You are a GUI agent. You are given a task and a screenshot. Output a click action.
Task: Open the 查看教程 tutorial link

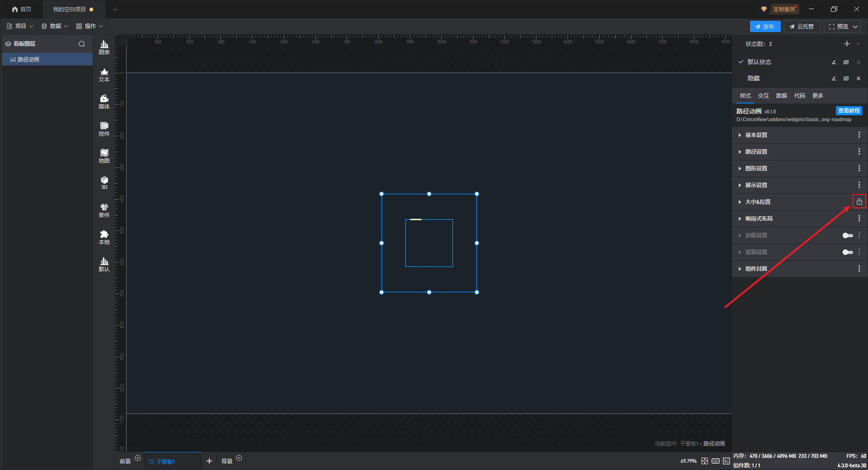pos(849,111)
